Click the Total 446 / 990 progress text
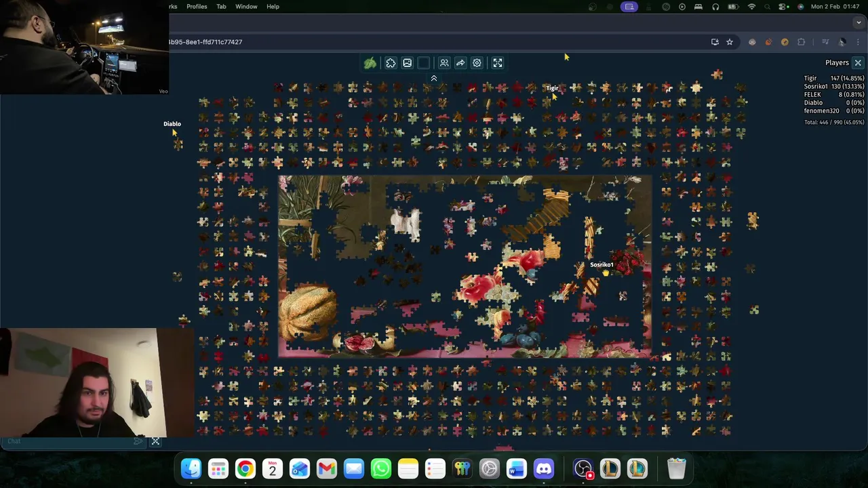This screenshot has width=868, height=488. point(834,123)
